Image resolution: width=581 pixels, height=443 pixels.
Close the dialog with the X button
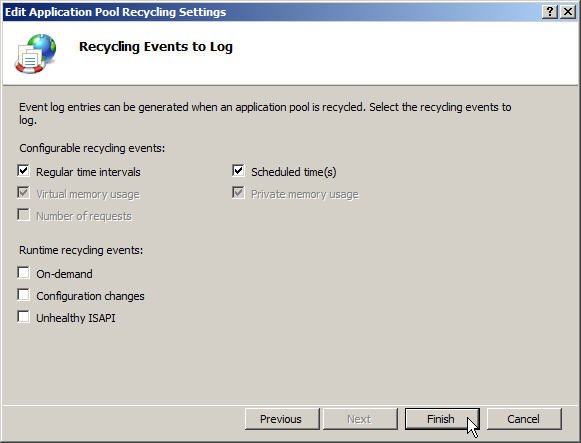click(x=568, y=12)
